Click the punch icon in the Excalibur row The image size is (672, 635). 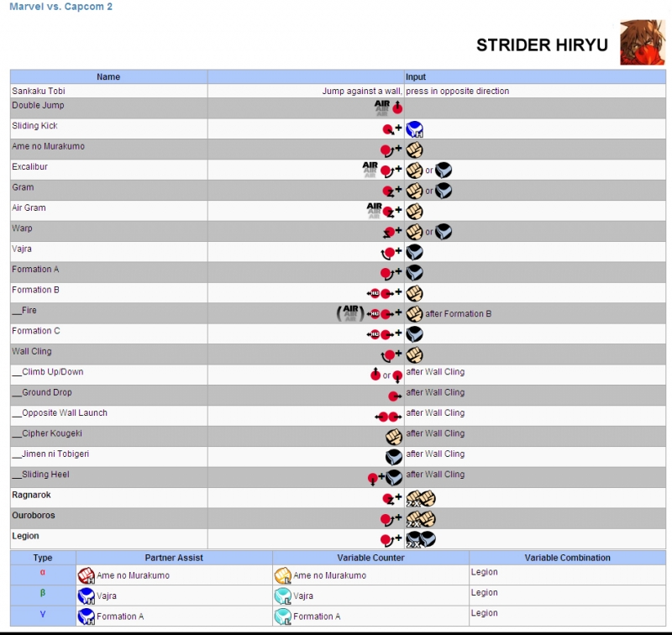pos(414,171)
